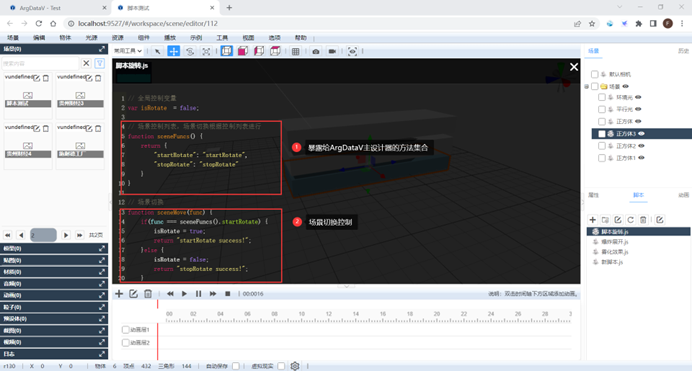This screenshot has width=692, height=371.
Task: Open the 帮助 menu
Action: [x=301, y=38]
